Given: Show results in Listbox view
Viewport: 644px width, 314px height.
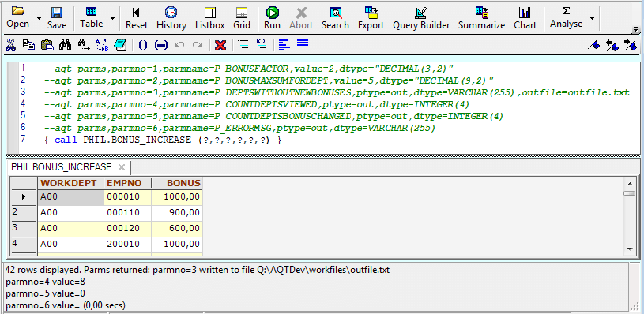Looking at the screenshot, I should click(x=210, y=18).
